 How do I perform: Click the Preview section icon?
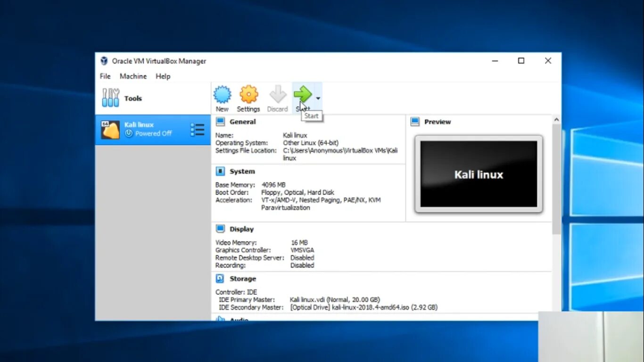point(415,122)
